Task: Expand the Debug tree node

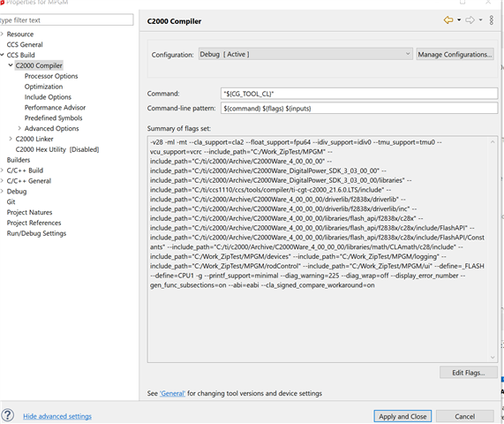Action: (2, 191)
